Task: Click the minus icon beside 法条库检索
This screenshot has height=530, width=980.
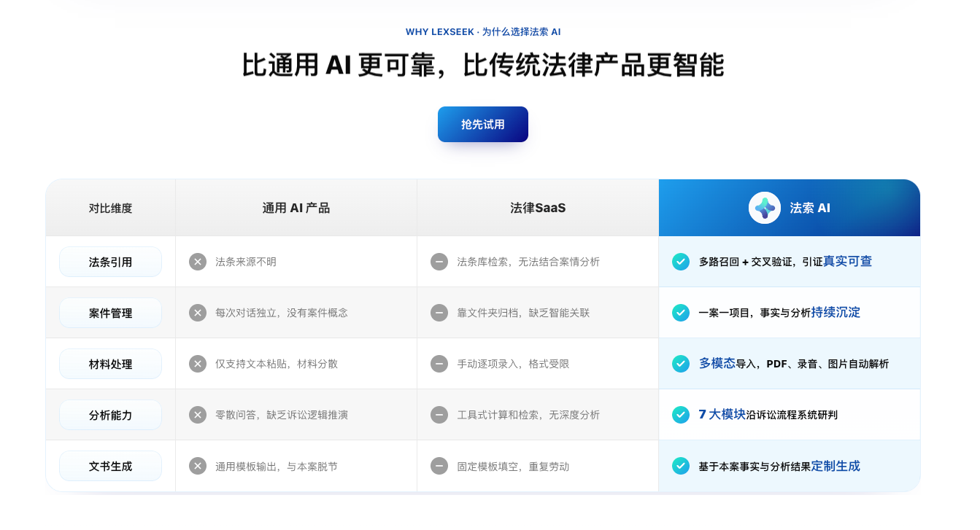Action: (x=439, y=262)
